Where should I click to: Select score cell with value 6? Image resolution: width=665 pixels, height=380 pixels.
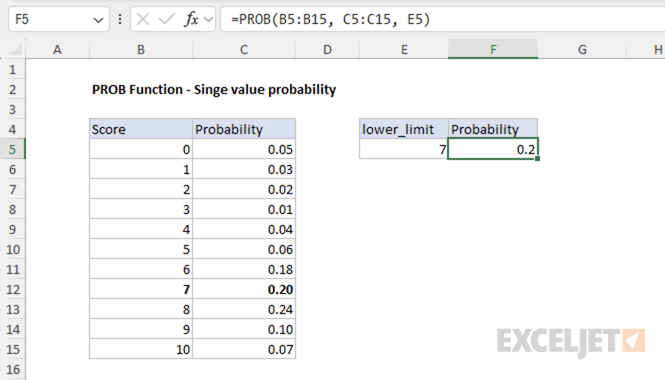click(x=141, y=269)
